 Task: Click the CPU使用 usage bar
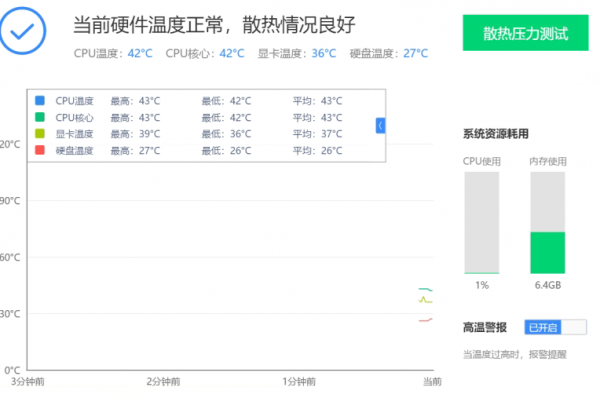pyautogui.click(x=482, y=223)
